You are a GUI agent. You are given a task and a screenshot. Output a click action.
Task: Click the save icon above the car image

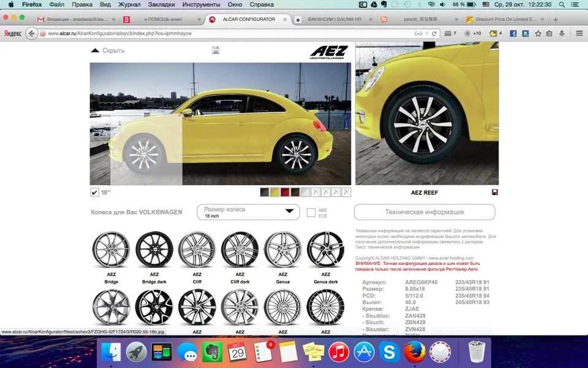(x=216, y=50)
